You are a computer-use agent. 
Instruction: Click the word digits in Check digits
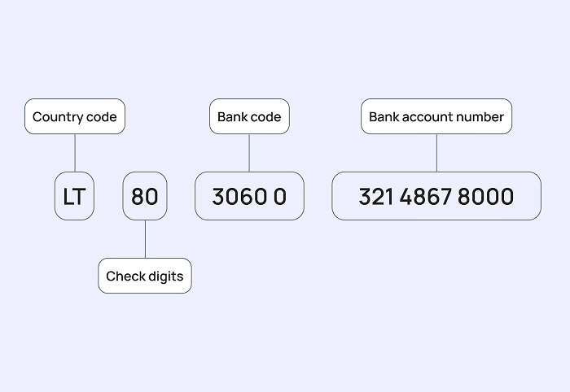pos(166,277)
